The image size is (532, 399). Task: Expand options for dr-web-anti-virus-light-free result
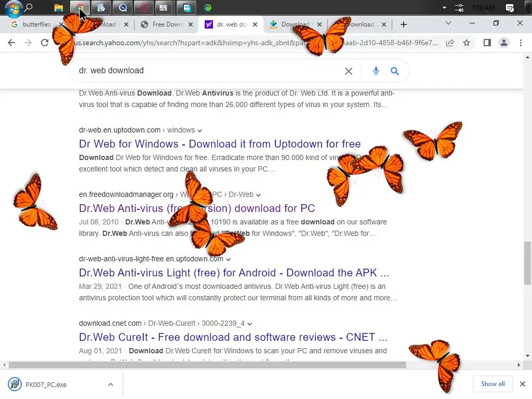coord(229,260)
